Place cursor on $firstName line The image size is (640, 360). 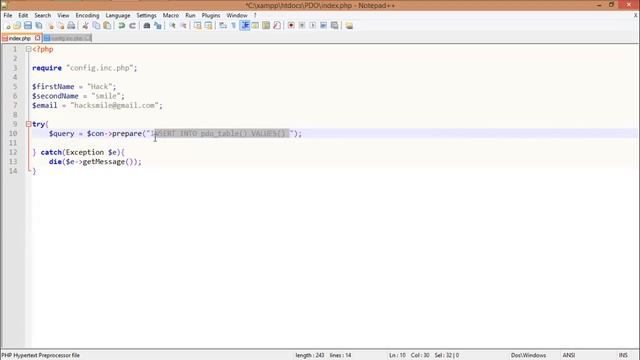[74, 87]
